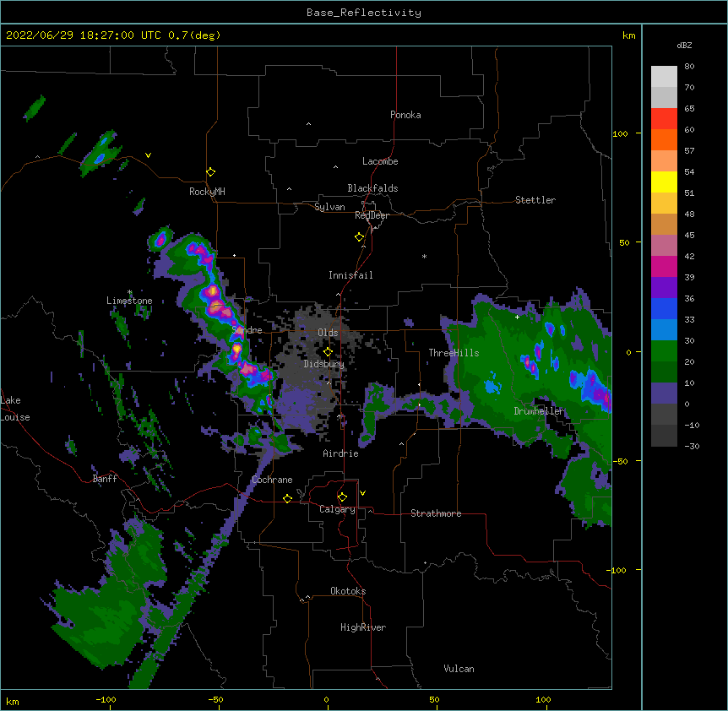Click the Banff label

[x=105, y=479]
